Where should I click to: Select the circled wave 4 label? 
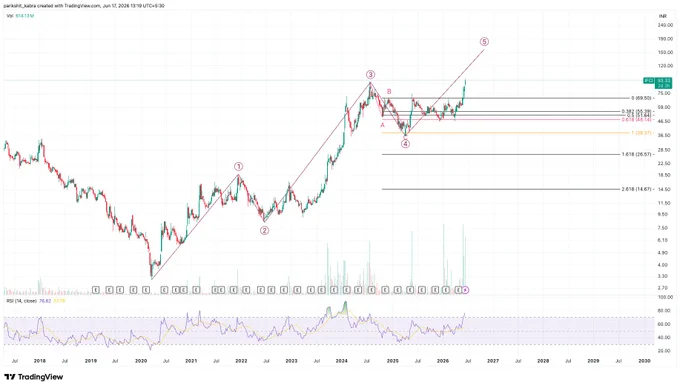(405, 144)
